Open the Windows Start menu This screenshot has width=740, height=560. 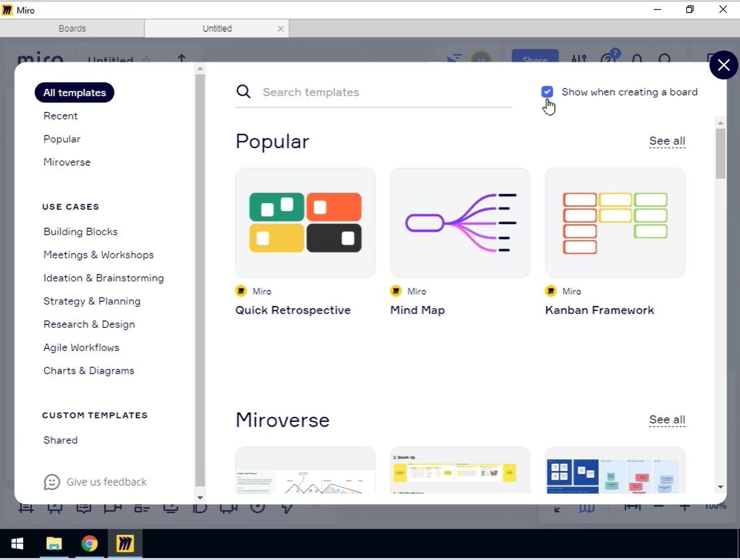tap(17, 543)
